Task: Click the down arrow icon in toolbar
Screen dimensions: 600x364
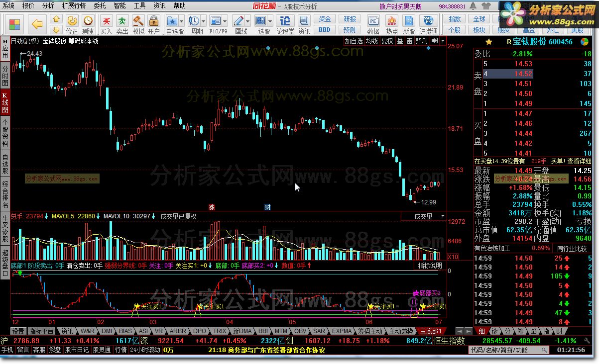Action: [57, 29]
